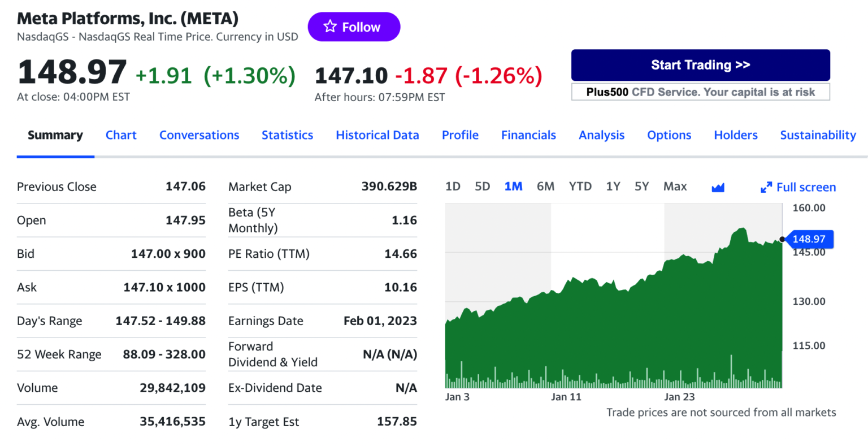Click the 130.00 chart axis label
Image resolution: width=868 pixels, height=446 pixels.
click(x=809, y=301)
